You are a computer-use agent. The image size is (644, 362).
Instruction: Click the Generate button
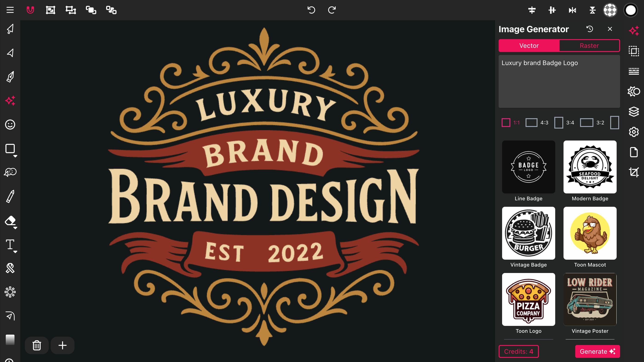tap(597, 351)
